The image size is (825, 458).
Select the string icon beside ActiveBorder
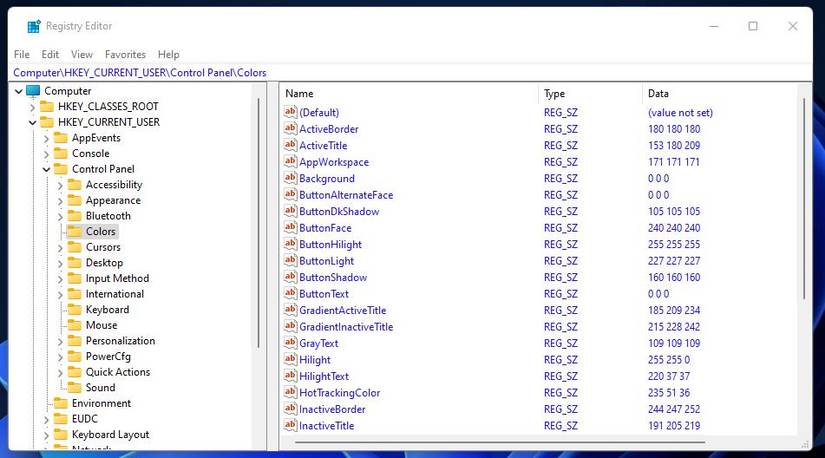tap(290, 128)
